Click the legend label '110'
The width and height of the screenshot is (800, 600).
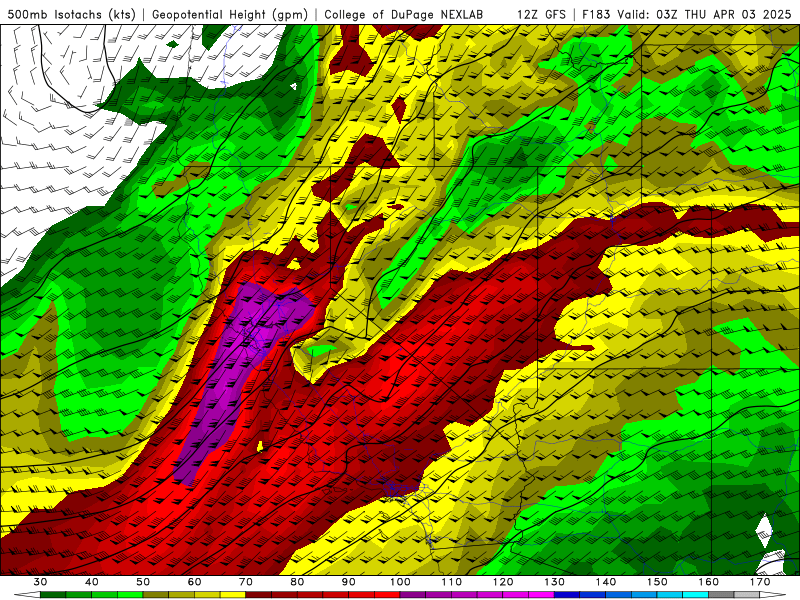[x=452, y=582]
